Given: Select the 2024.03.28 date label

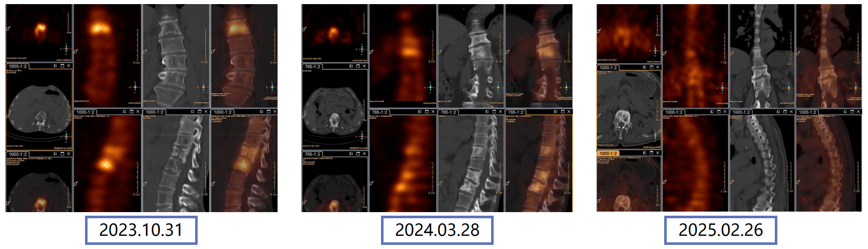Looking at the screenshot, I should pos(437,230).
